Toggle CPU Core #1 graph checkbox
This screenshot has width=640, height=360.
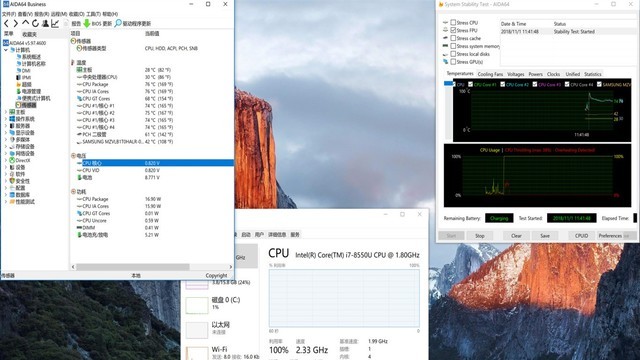[471, 84]
